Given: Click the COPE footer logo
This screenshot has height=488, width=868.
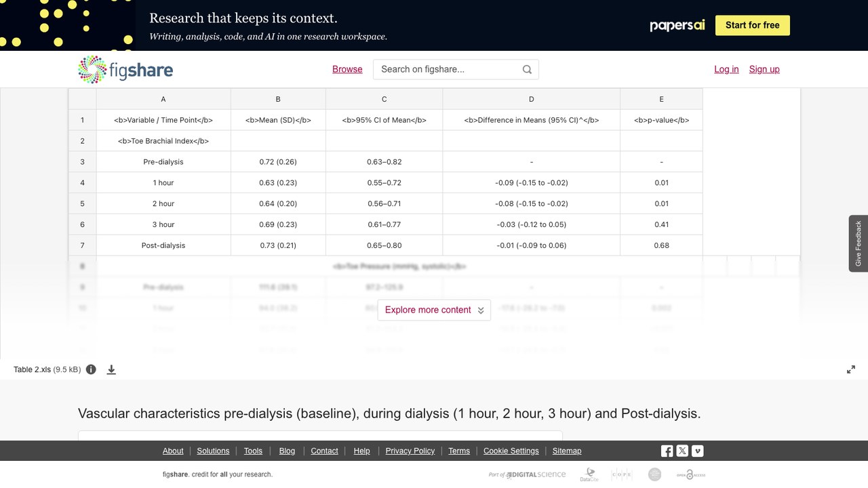Looking at the screenshot, I should coord(621,474).
